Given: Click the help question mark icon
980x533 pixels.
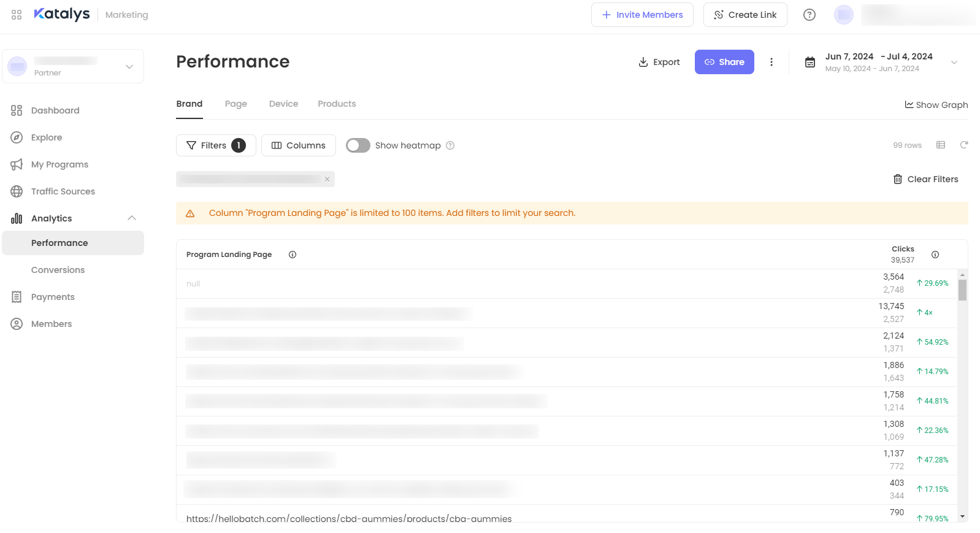Looking at the screenshot, I should click(x=810, y=15).
